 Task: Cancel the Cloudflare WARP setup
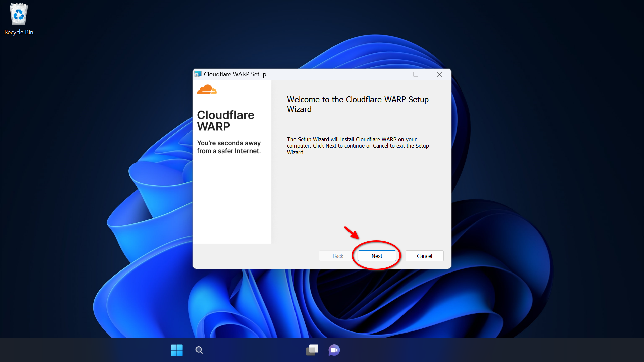[x=424, y=256]
